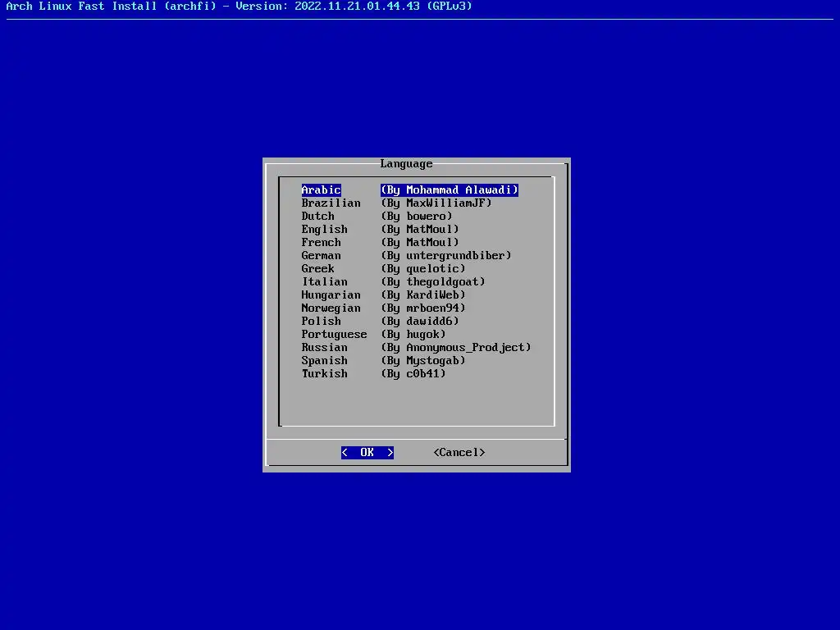This screenshot has height=630, width=840.
Task: Click the "(By dawidd6)" credit text
Action: point(419,322)
